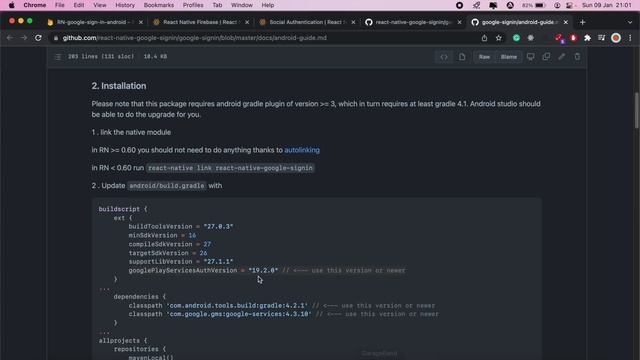Open the Window menu
Image resolution: width=640 pixels, height=360 pixels.
[242, 5]
